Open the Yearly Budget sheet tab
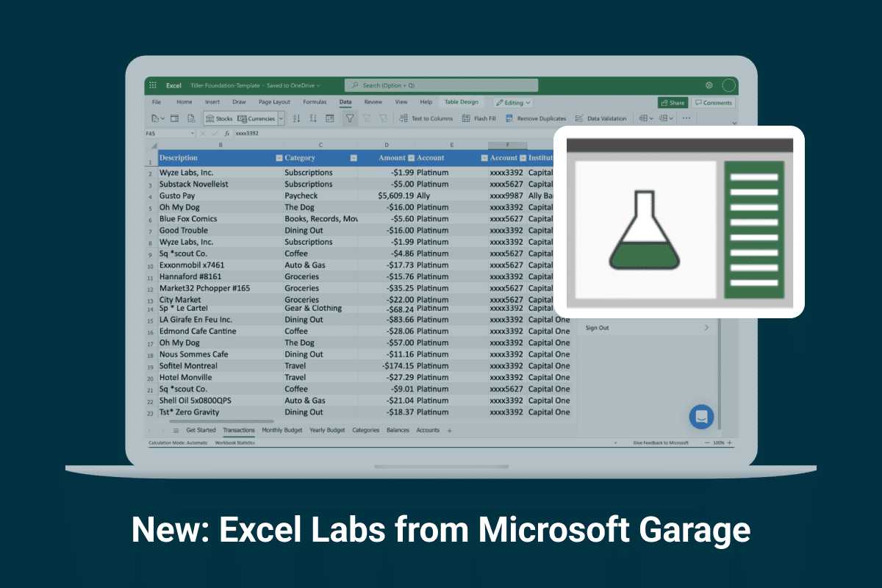 coord(327,430)
